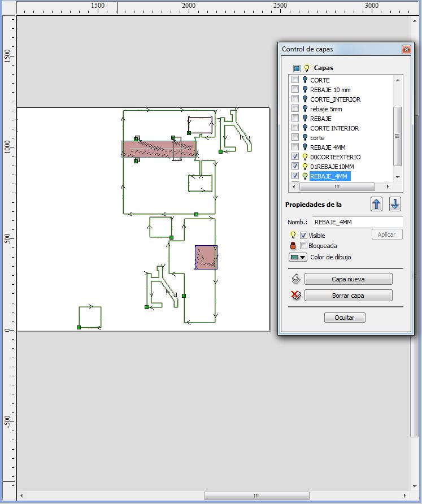
Task: Click layer list scroll down arrow
Action: [x=398, y=177]
